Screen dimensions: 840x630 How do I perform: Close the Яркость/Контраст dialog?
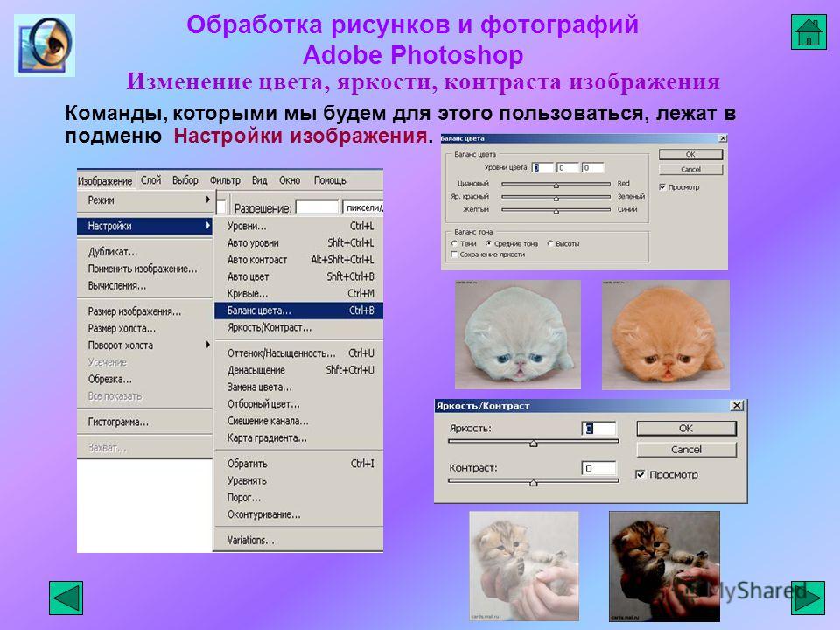pyautogui.click(x=737, y=405)
